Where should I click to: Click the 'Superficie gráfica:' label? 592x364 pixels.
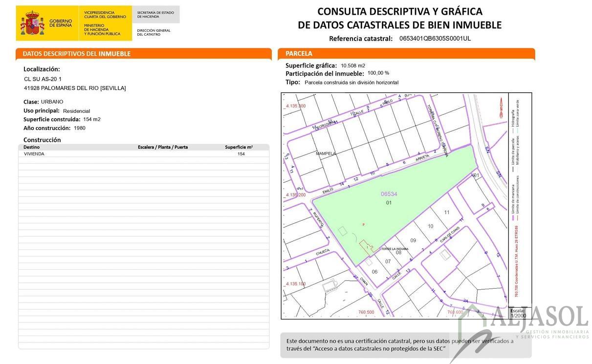coord(311,65)
